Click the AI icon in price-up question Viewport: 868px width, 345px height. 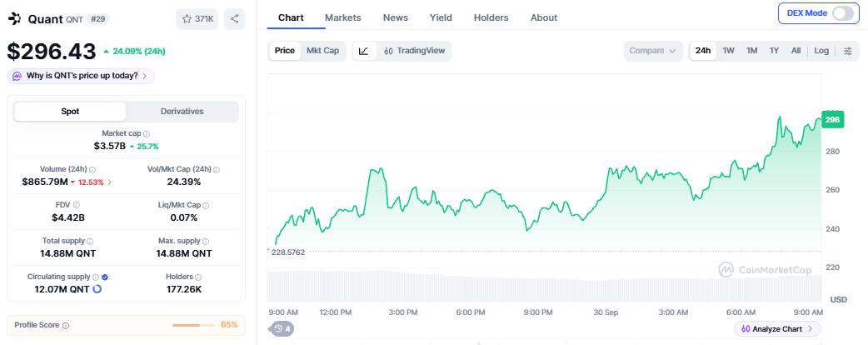(x=17, y=77)
